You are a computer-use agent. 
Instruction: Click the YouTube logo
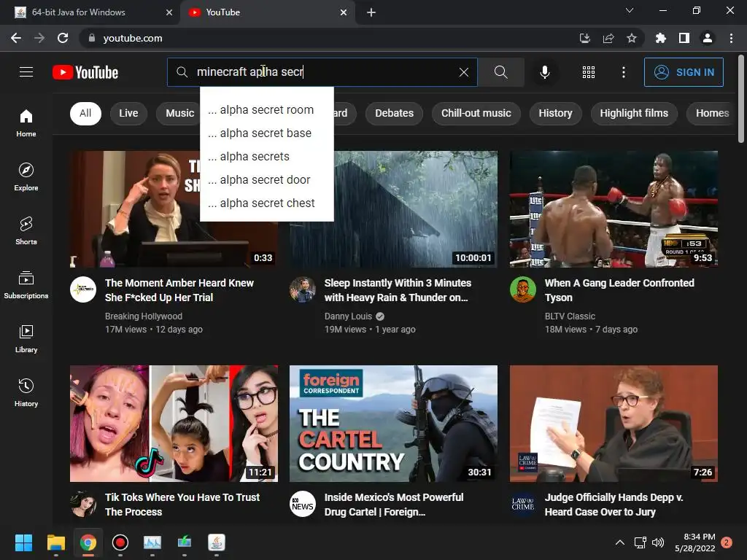pyautogui.click(x=85, y=72)
